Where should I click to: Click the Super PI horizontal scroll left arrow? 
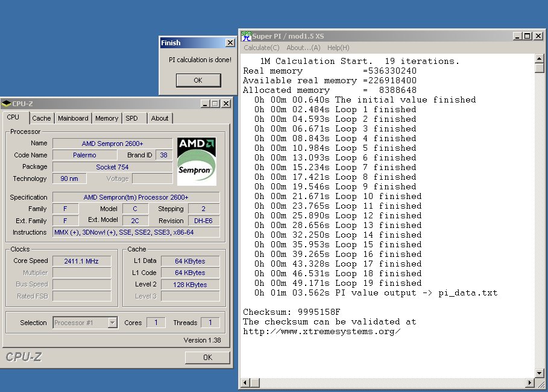pos(245,383)
